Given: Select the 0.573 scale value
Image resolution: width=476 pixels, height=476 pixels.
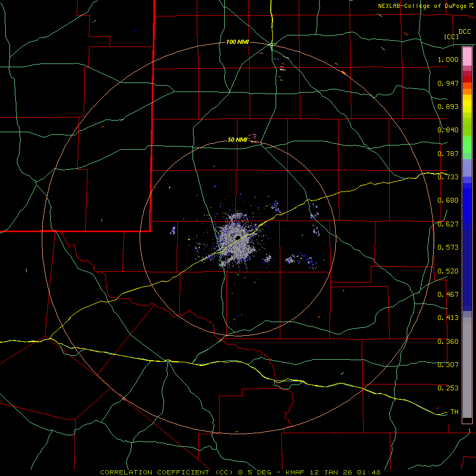Looking at the screenshot, I should [448, 248].
